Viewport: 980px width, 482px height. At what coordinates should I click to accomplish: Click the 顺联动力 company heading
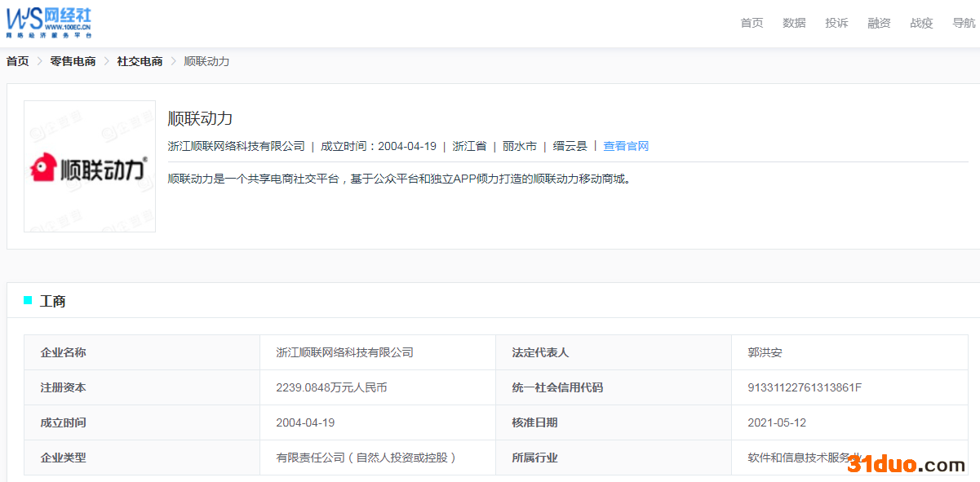(200, 118)
